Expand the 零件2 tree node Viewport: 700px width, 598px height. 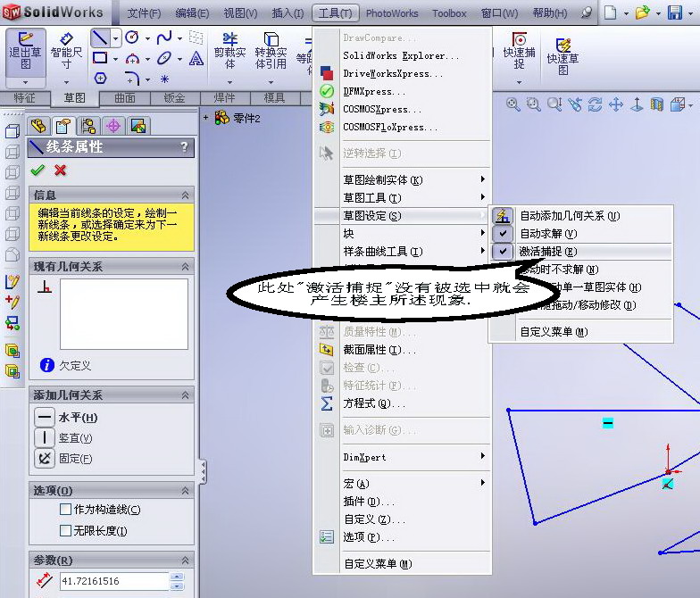tap(205, 118)
